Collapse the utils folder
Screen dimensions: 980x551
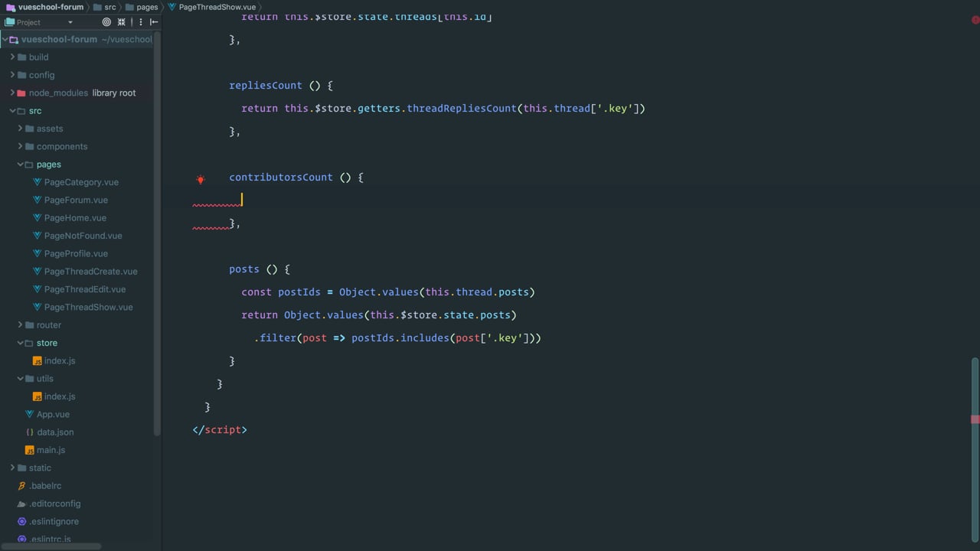[20, 378]
